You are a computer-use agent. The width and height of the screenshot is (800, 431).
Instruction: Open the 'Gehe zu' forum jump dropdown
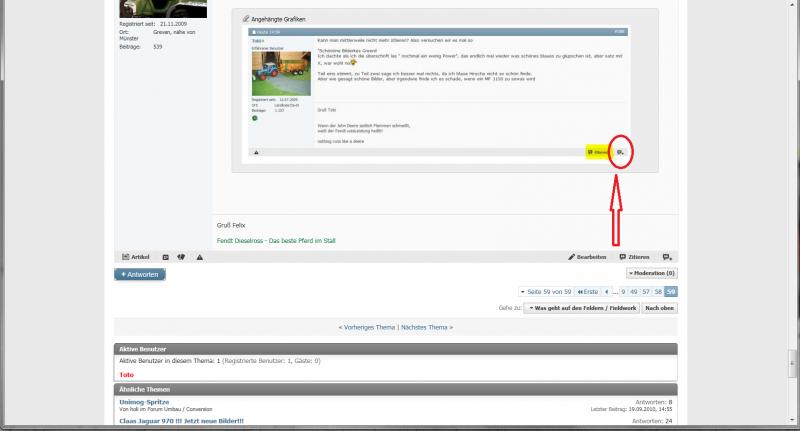click(x=579, y=308)
